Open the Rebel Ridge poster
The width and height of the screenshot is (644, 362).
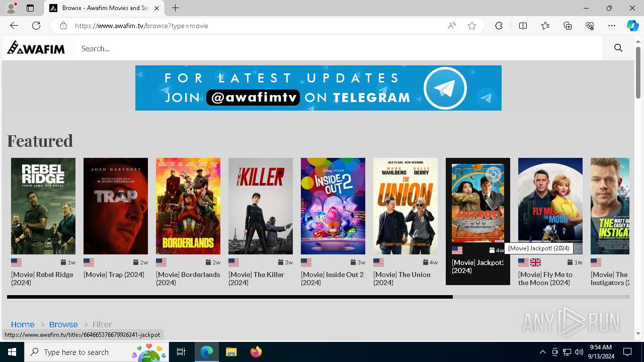[43, 206]
